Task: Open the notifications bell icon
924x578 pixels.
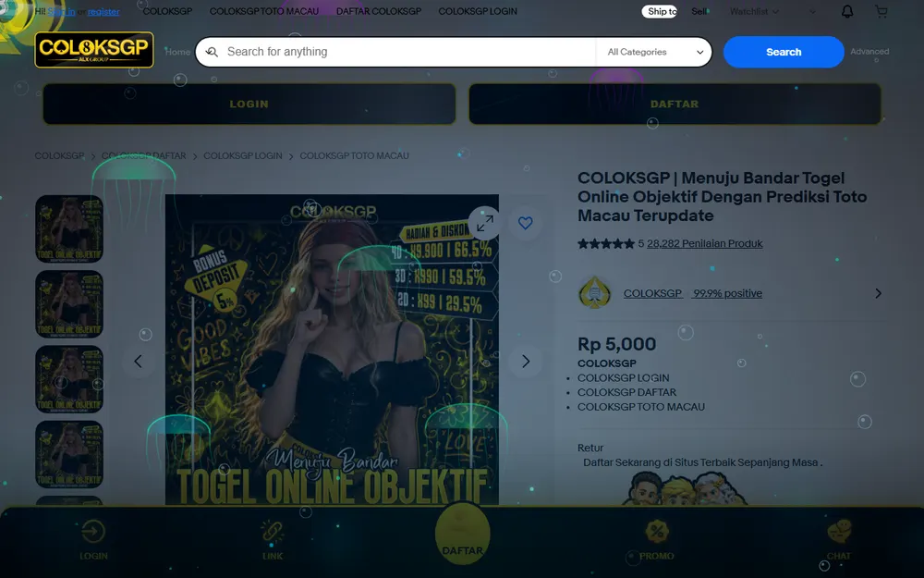Action: point(846,11)
